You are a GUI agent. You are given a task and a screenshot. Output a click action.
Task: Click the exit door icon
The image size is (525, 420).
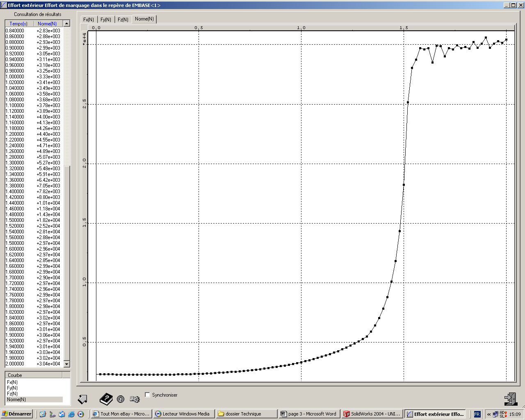511,399
